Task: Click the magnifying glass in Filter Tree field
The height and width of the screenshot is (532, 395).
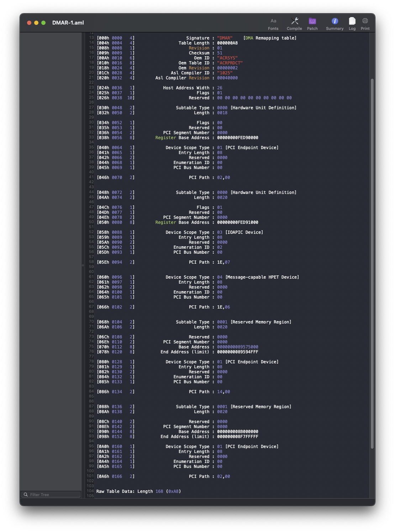Action: [x=26, y=494]
